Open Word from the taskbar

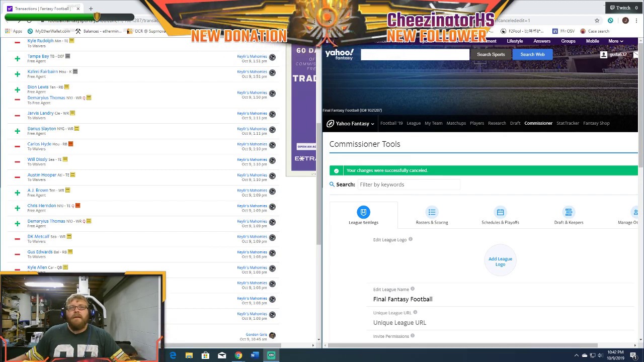pos(255,355)
